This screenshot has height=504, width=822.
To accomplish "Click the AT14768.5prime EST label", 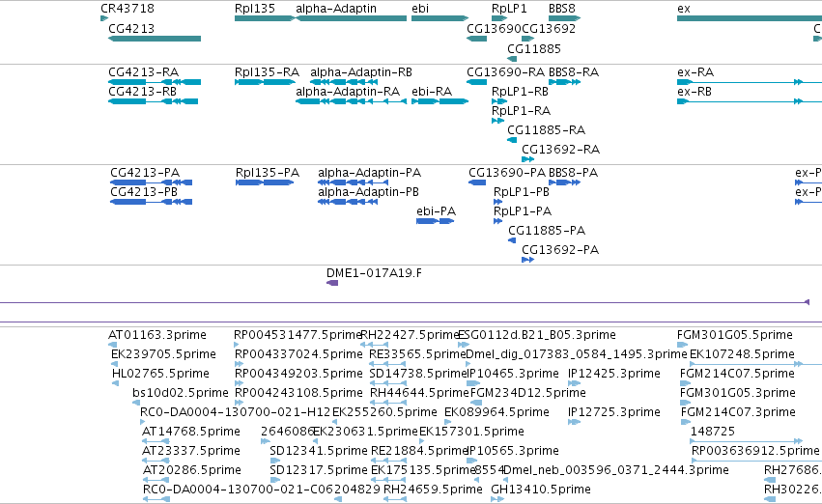I will [x=191, y=432].
